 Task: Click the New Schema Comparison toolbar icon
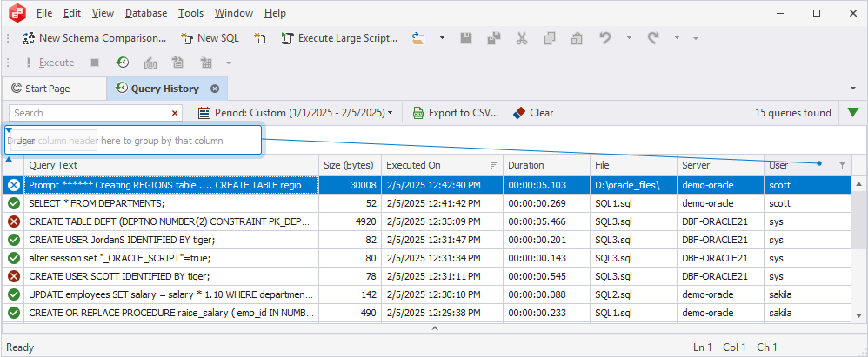29,38
